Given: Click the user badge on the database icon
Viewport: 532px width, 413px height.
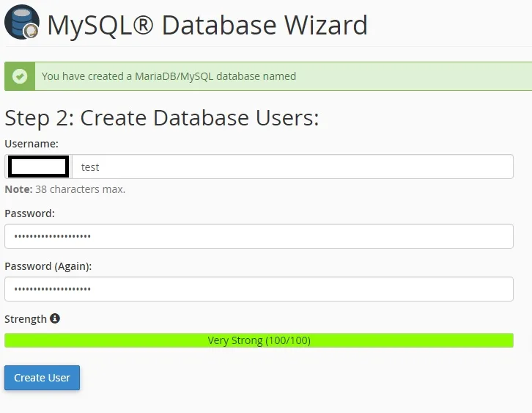Looking at the screenshot, I should [x=31, y=31].
